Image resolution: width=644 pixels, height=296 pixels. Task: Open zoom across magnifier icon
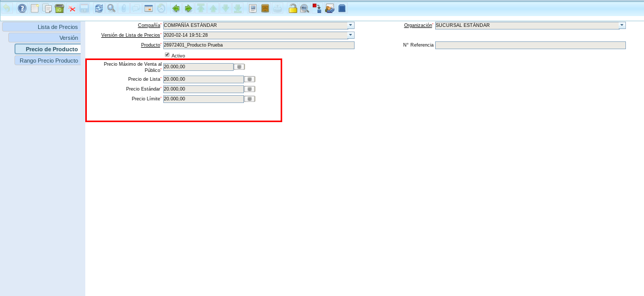tap(305, 8)
